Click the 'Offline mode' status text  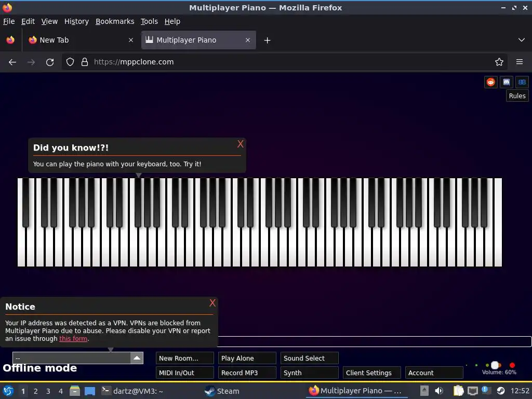(40, 368)
